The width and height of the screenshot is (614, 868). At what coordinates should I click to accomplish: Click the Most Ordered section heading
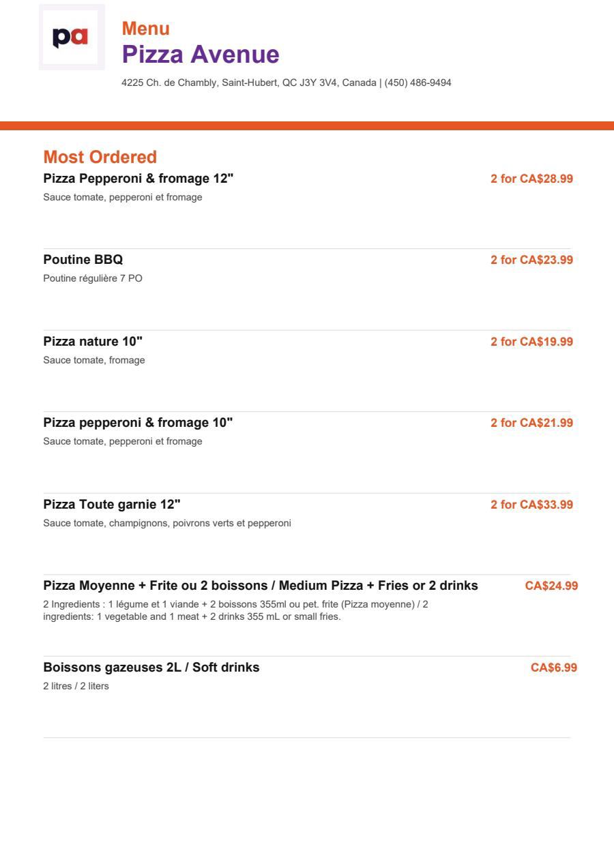[100, 157]
